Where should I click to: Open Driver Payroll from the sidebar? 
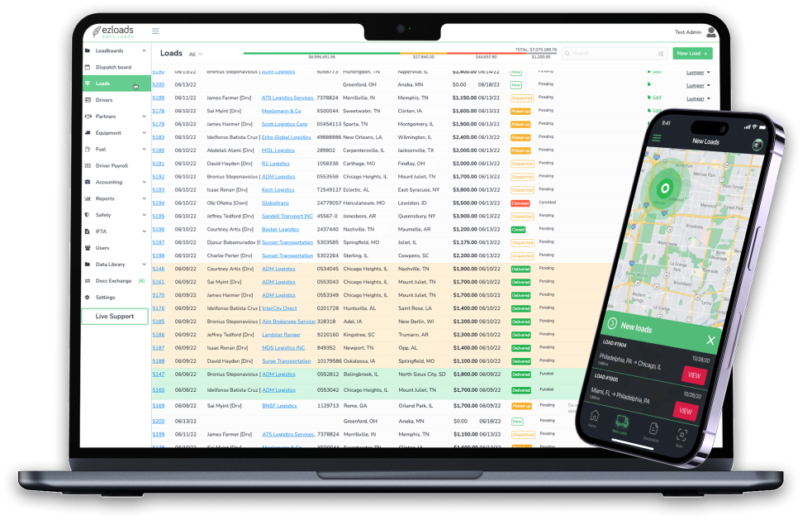pos(112,165)
